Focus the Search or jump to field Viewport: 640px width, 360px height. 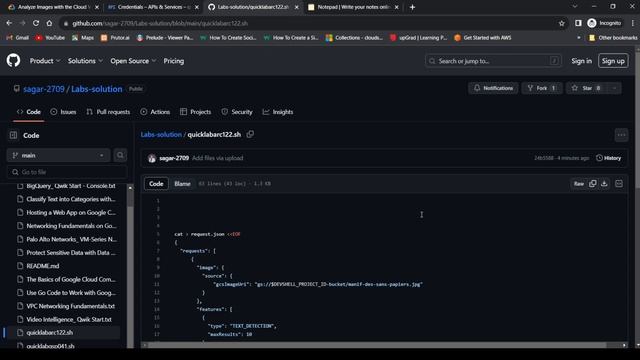pos(493,61)
